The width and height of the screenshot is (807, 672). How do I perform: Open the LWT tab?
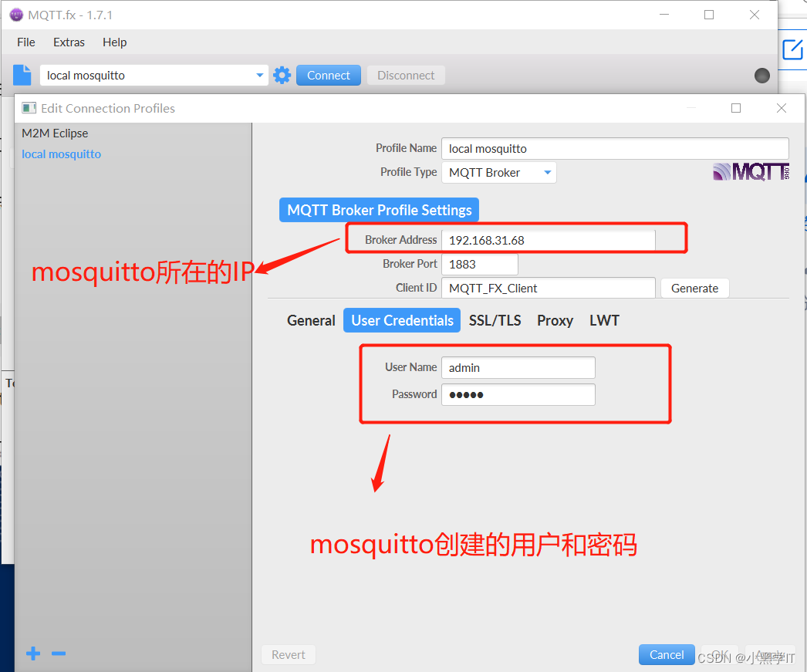[604, 320]
